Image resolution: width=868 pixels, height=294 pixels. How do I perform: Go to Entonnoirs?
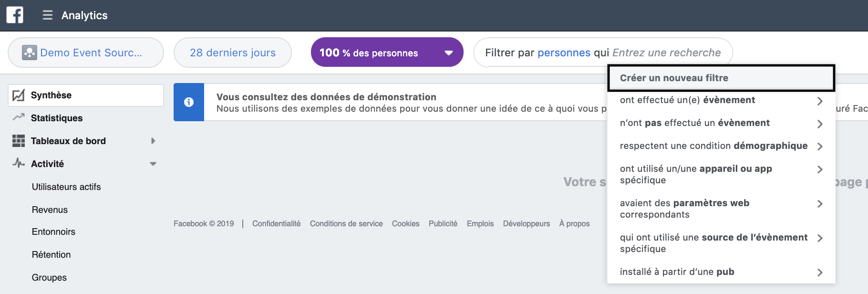(x=53, y=231)
